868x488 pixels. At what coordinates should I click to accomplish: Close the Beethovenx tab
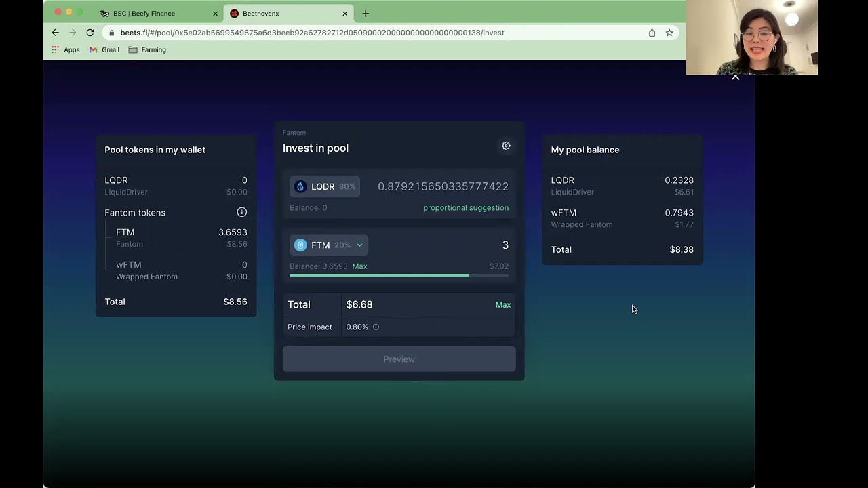click(x=344, y=14)
